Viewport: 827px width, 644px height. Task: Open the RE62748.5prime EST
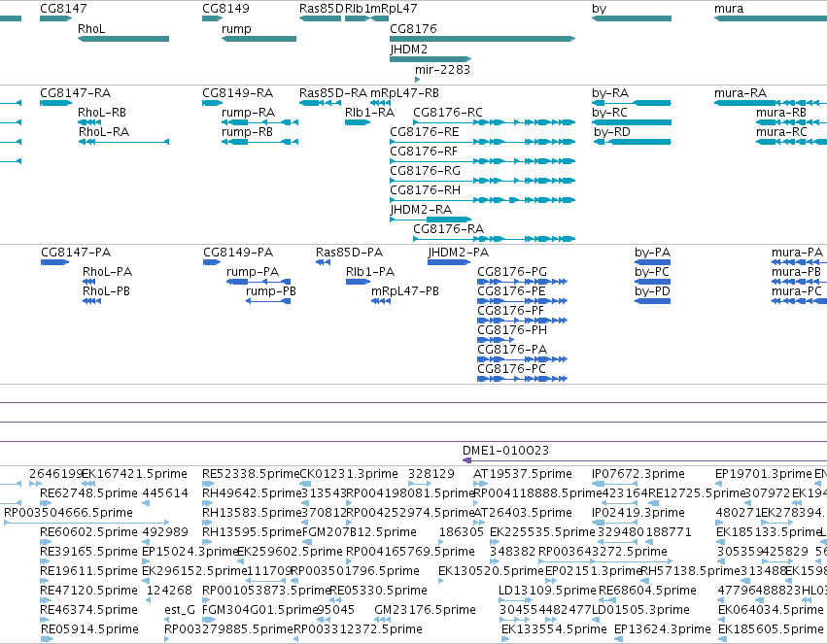pos(46,503)
